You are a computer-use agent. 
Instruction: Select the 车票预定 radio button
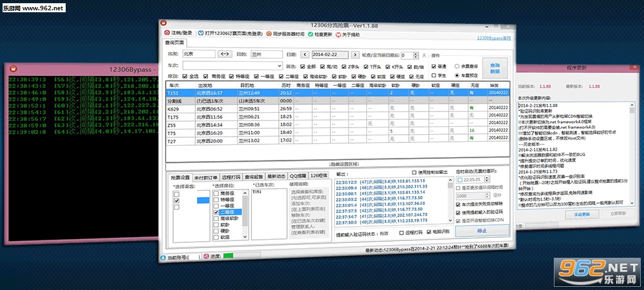(457, 75)
